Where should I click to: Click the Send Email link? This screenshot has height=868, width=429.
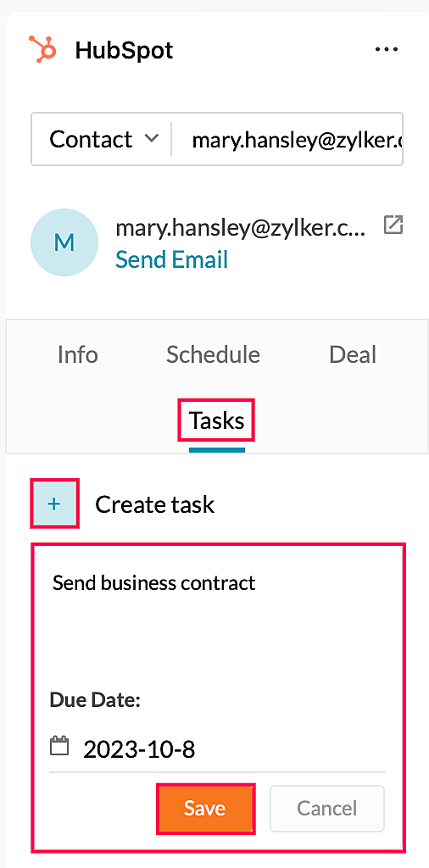point(171,259)
